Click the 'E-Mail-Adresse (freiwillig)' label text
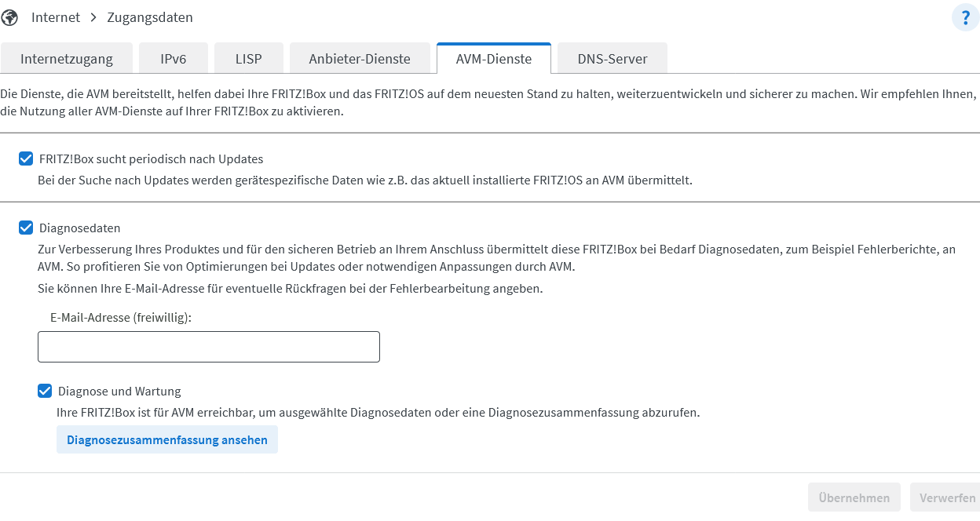980x521 pixels. click(x=121, y=317)
